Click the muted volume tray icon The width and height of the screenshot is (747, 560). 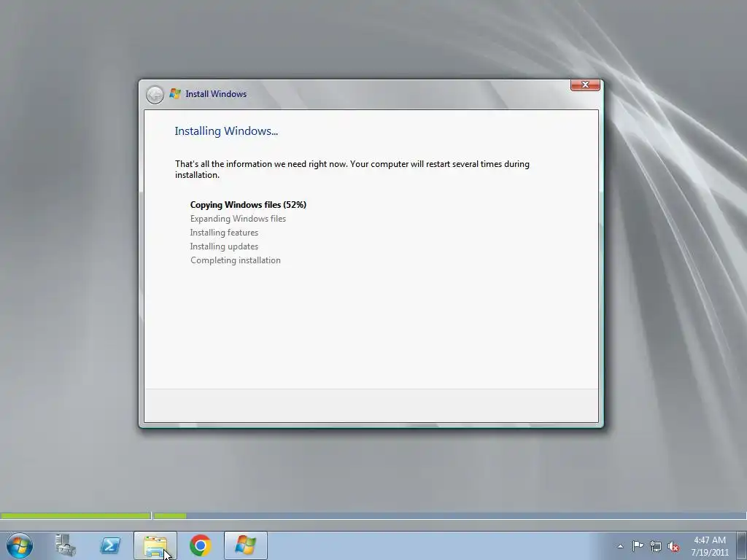click(x=673, y=546)
